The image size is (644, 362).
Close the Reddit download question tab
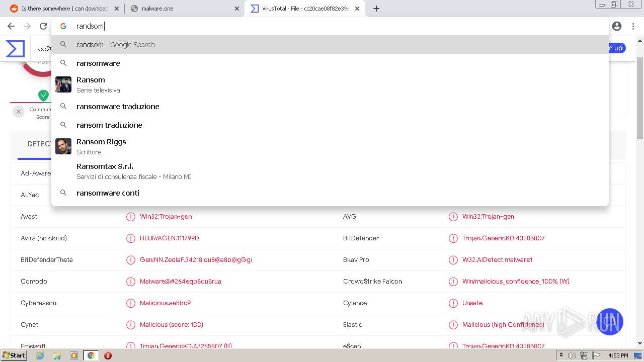click(117, 9)
